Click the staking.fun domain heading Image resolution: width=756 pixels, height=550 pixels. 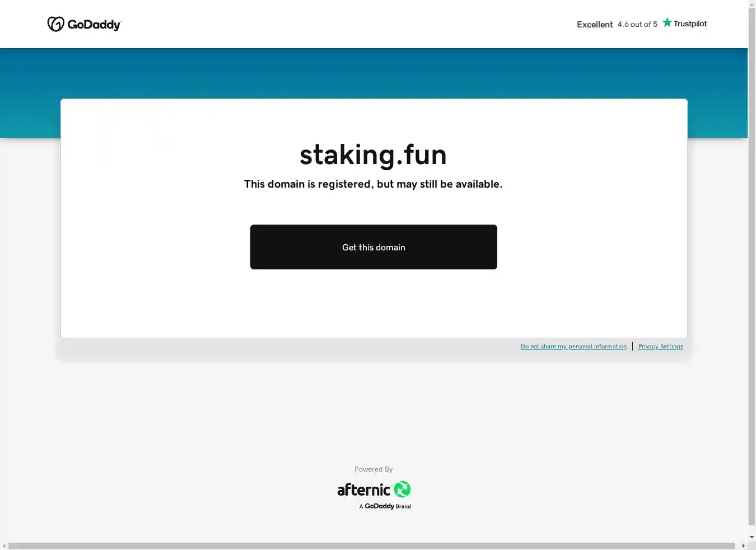pos(373,155)
